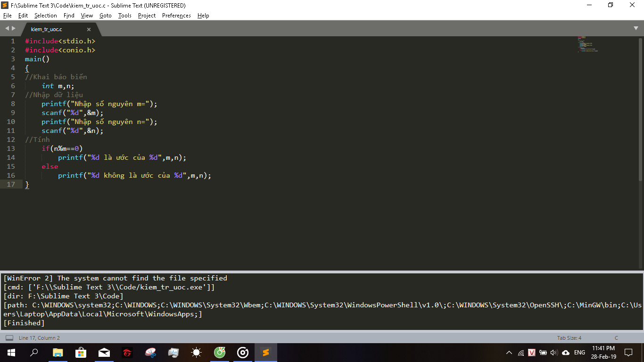
Task: Select the kiem_tr_uoc.c tab
Action: point(47,29)
